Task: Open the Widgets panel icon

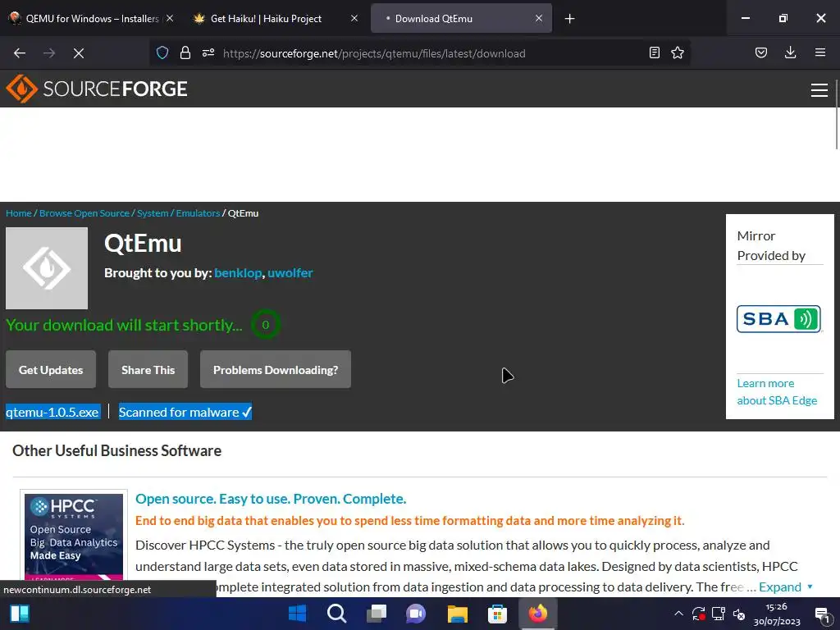Action: point(20,614)
